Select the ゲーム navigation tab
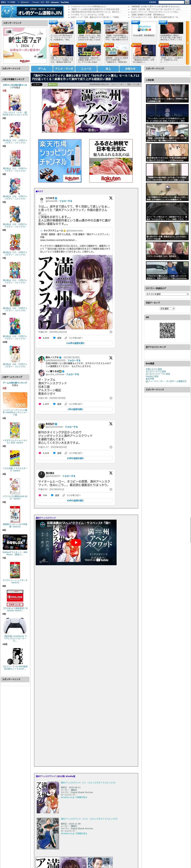 coord(42,69)
